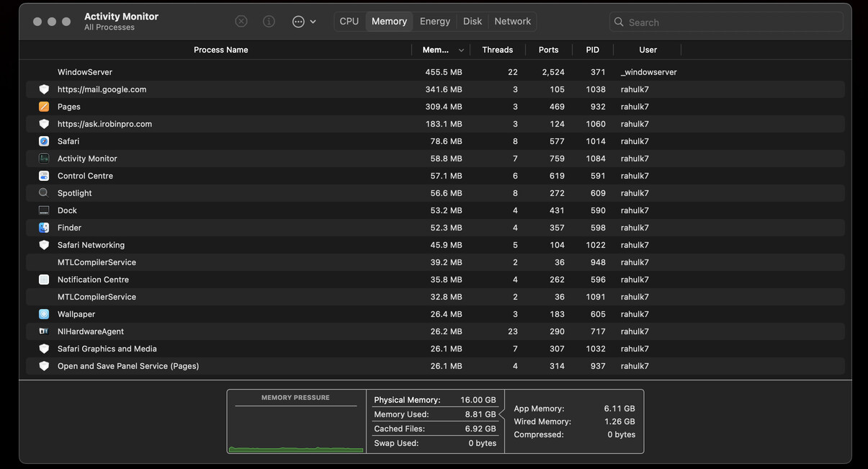Sort by the Threads column header
This screenshot has height=469, width=868.
point(498,50)
